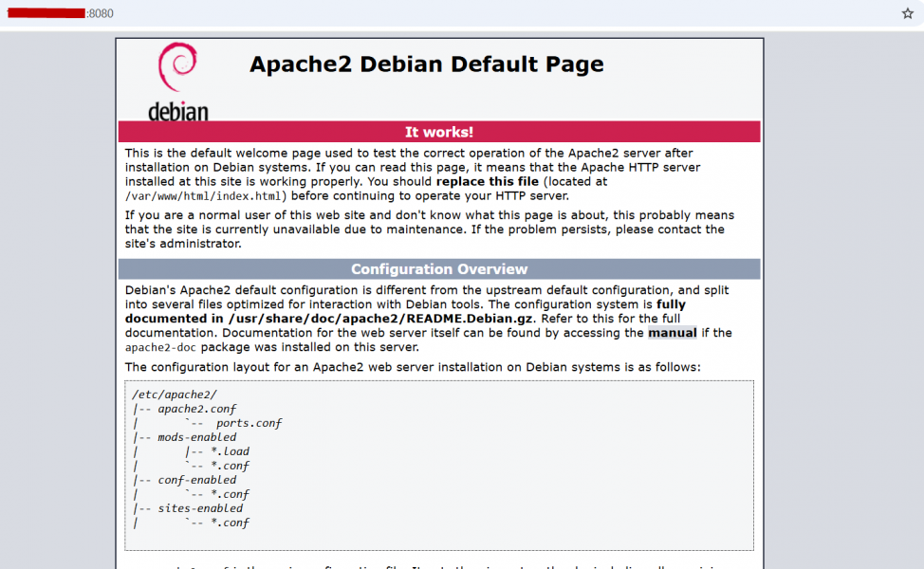Click the bold 'replace this file' text
The width and height of the screenshot is (924, 569).
point(488,181)
